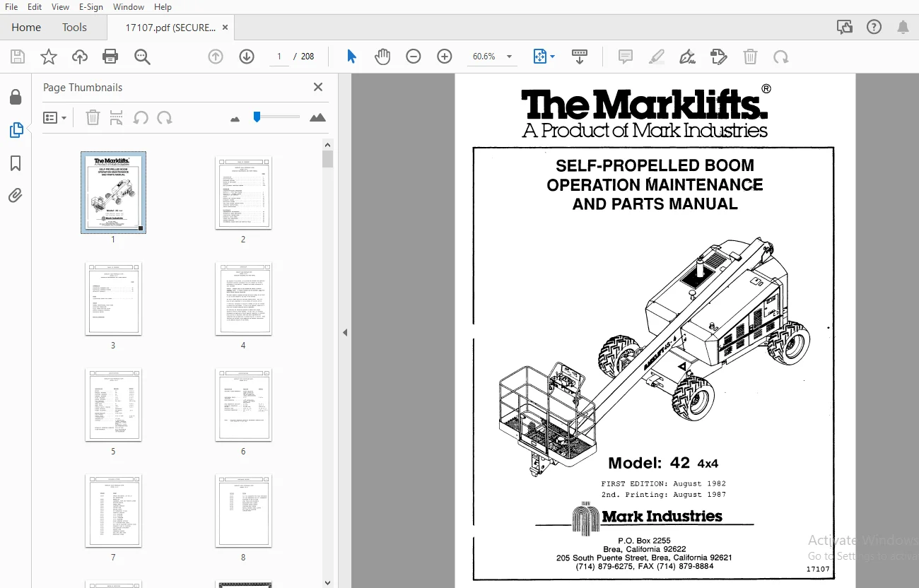919x588 pixels.
Task: Open the notifications bell
Action: pos(903,27)
